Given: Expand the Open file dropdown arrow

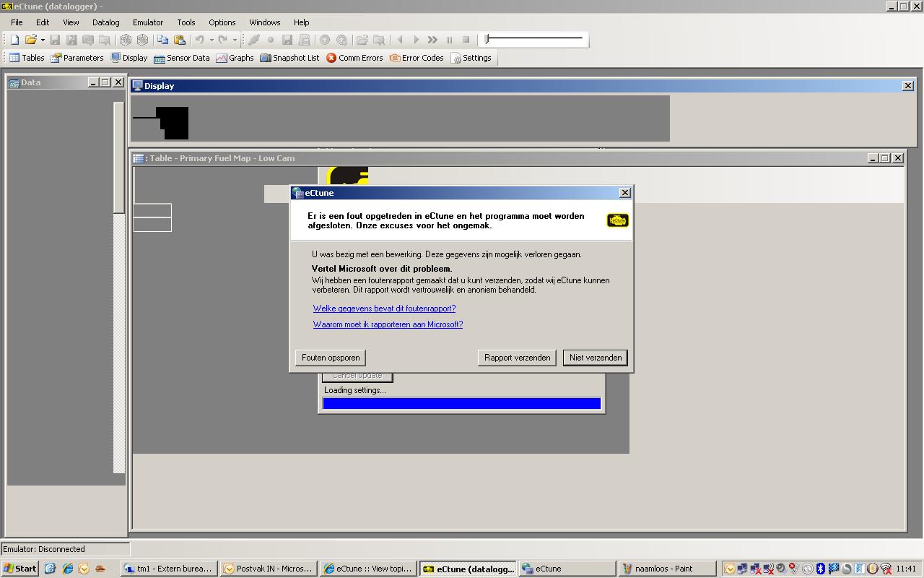Looking at the screenshot, I should [x=43, y=40].
